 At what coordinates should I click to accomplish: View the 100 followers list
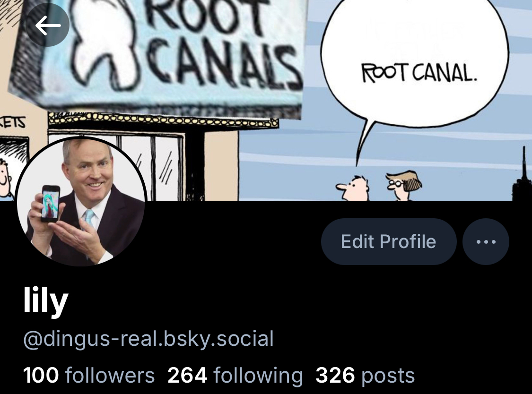click(x=89, y=376)
